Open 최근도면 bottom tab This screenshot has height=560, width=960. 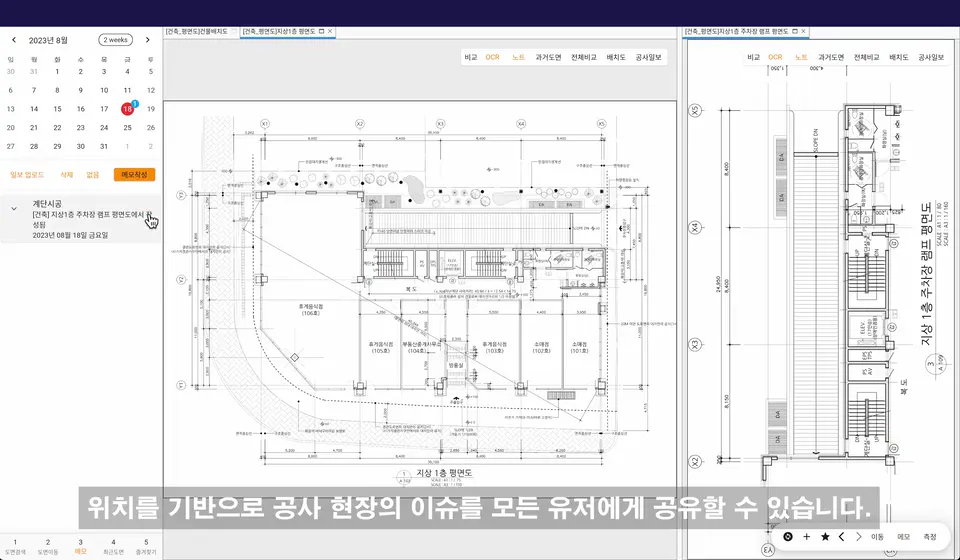pos(113,547)
